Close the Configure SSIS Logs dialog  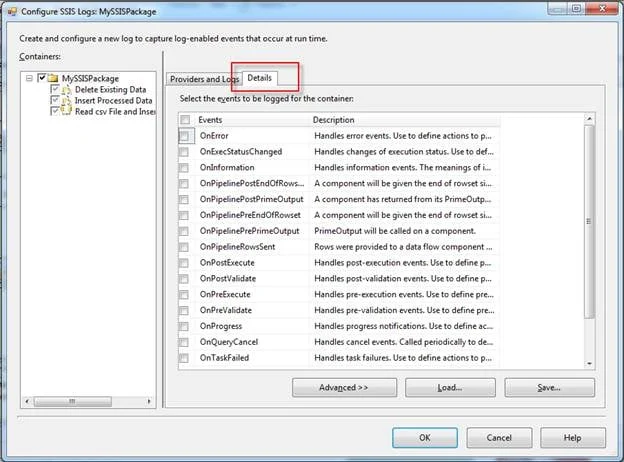[603, 8]
